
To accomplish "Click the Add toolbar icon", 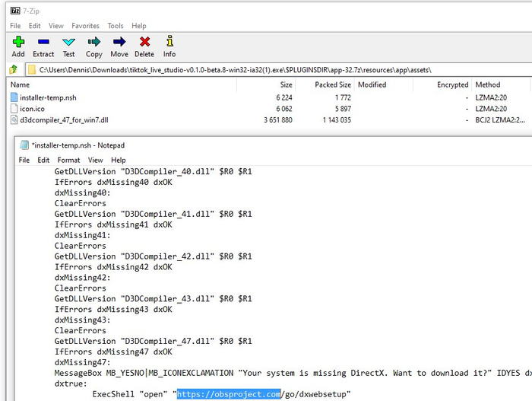I will point(18,46).
